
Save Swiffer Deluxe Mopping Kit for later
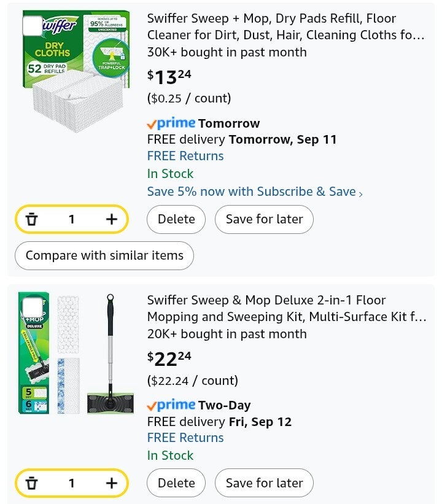coord(264,483)
